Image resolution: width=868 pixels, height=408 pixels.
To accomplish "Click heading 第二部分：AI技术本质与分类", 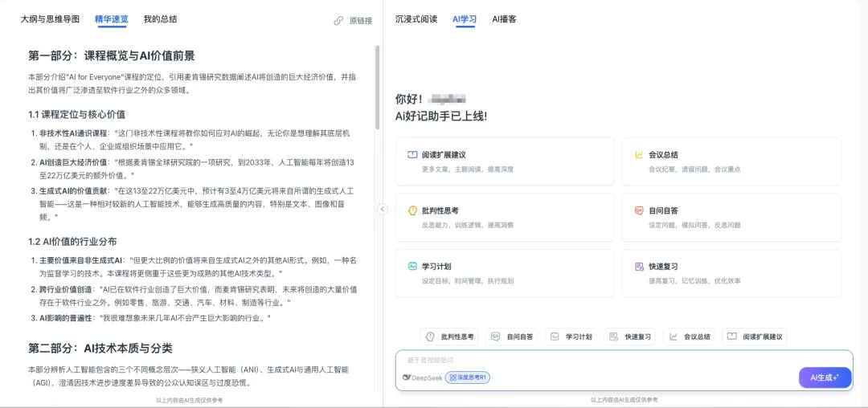I will (100, 349).
